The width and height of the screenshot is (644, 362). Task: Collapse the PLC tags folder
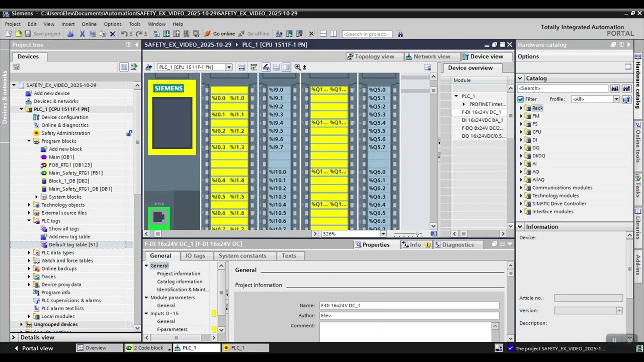29,221
